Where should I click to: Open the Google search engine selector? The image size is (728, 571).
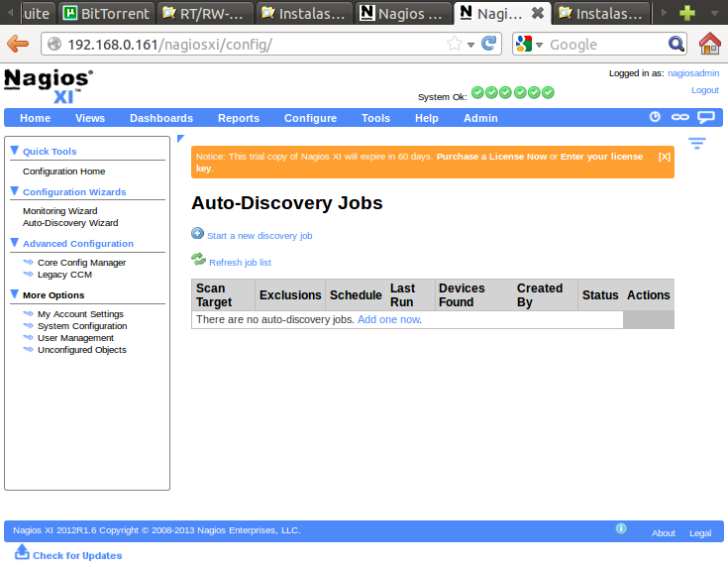(529, 45)
